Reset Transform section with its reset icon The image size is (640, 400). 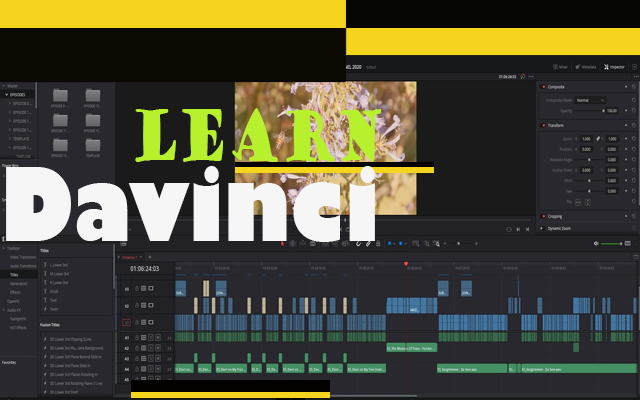634,125
